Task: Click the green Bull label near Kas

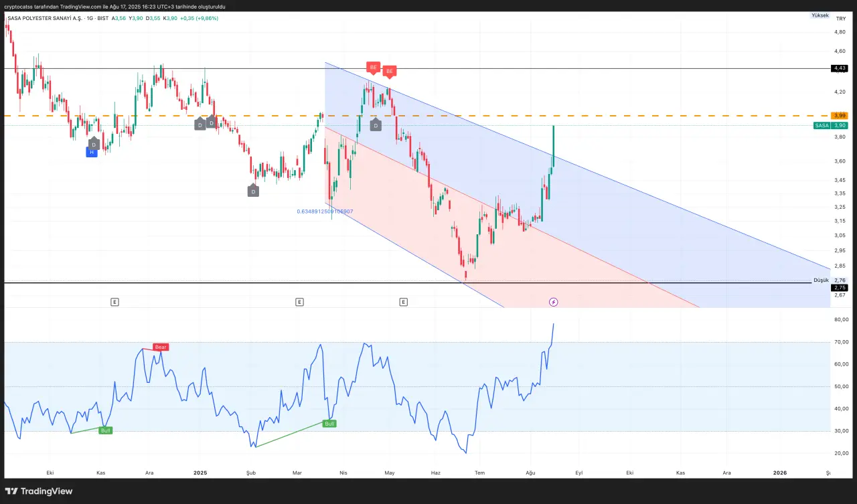Action: pyautogui.click(x=105, y=430)
